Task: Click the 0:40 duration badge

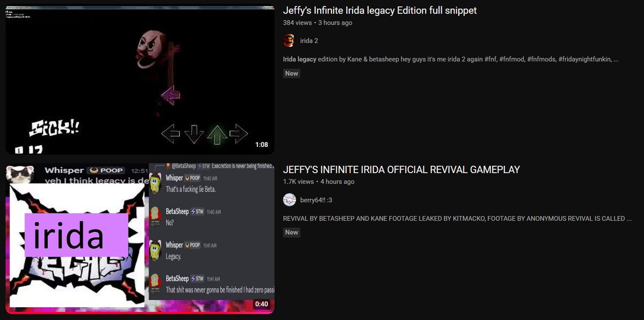Action: [x=261, y=304]
